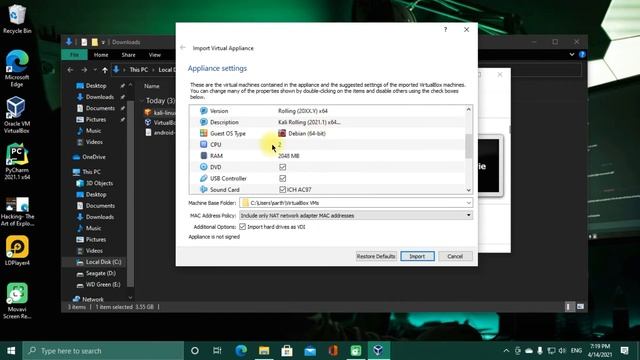Toggle Import hard drives as VDI
This screenshot has height=360, width=640.
242,227
